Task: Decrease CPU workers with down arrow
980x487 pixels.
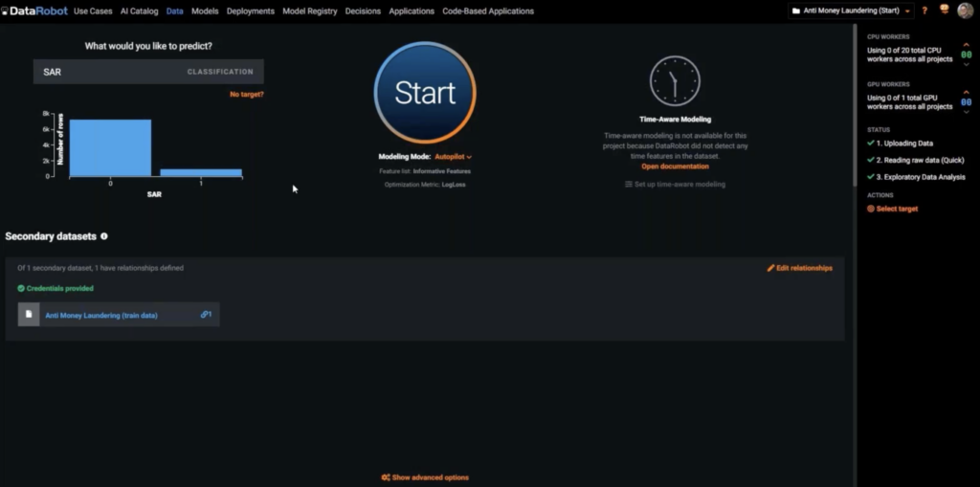Action: [x=967, y=65]
